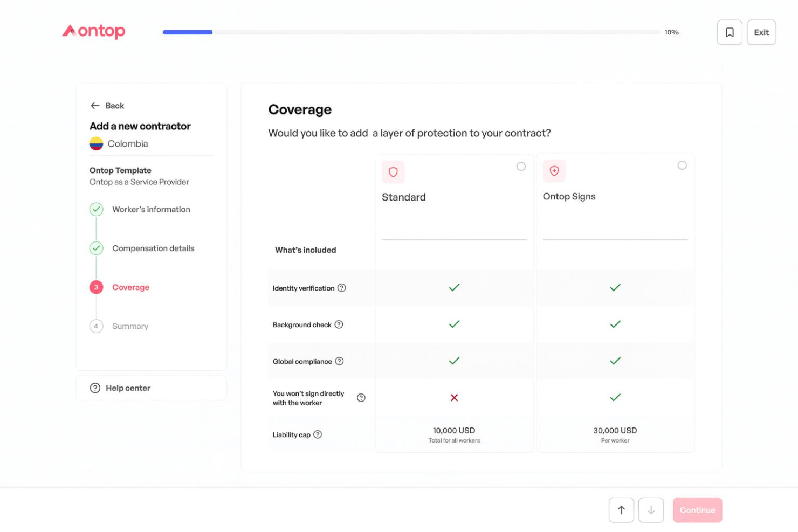Click the step 3 Coverage number badge
The height and width of the screenshot is (532, 798).
pyautogui.click(x=96, y=287)
